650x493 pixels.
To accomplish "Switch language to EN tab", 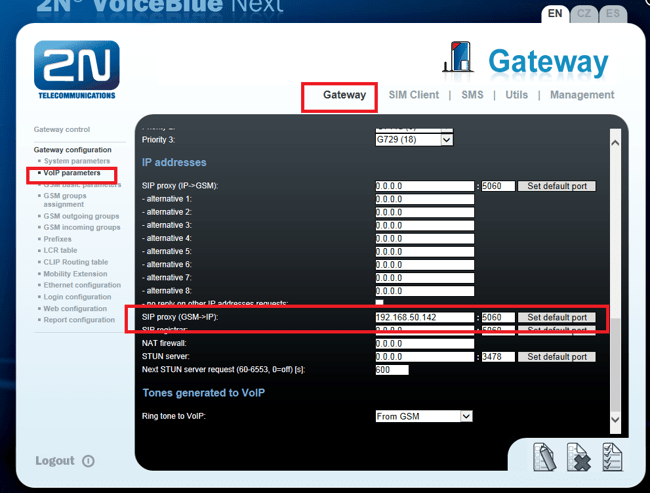I will [x=555, y=14].
